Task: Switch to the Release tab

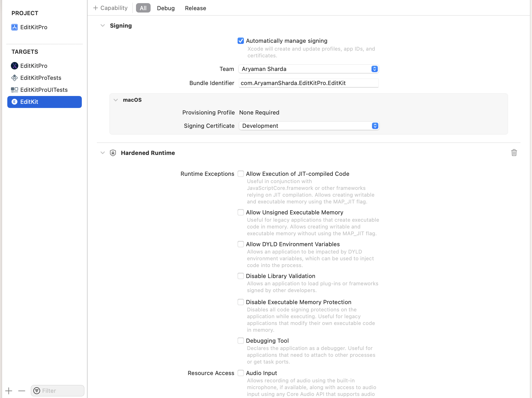Action: (x=195, y=8)
